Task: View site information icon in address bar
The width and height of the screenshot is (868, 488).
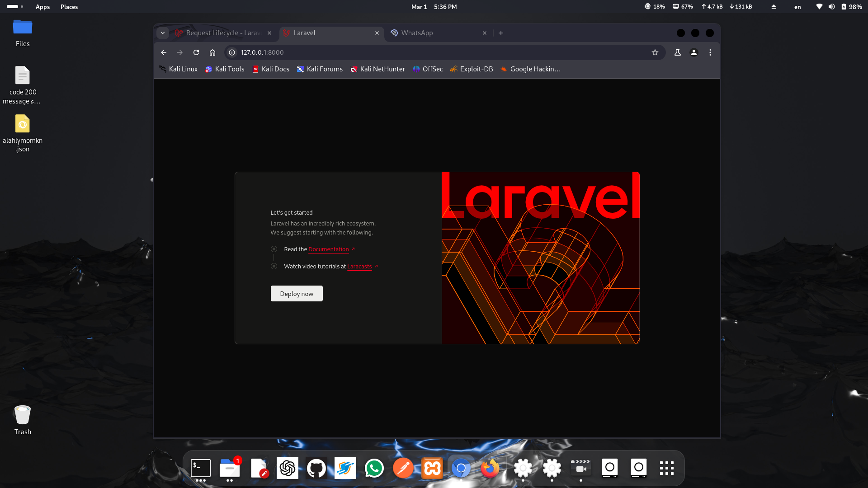Action: tap(232, 52)
